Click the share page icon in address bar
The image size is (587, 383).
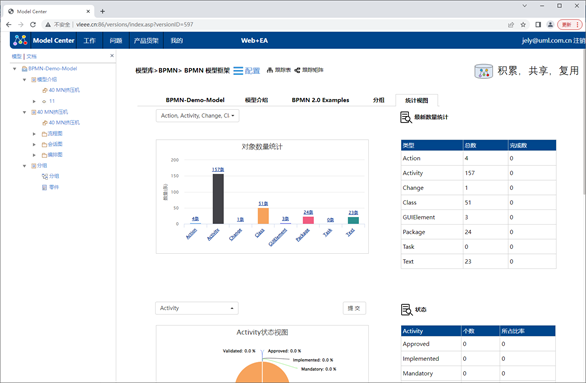pyautogui.click(x=511, y=25)
